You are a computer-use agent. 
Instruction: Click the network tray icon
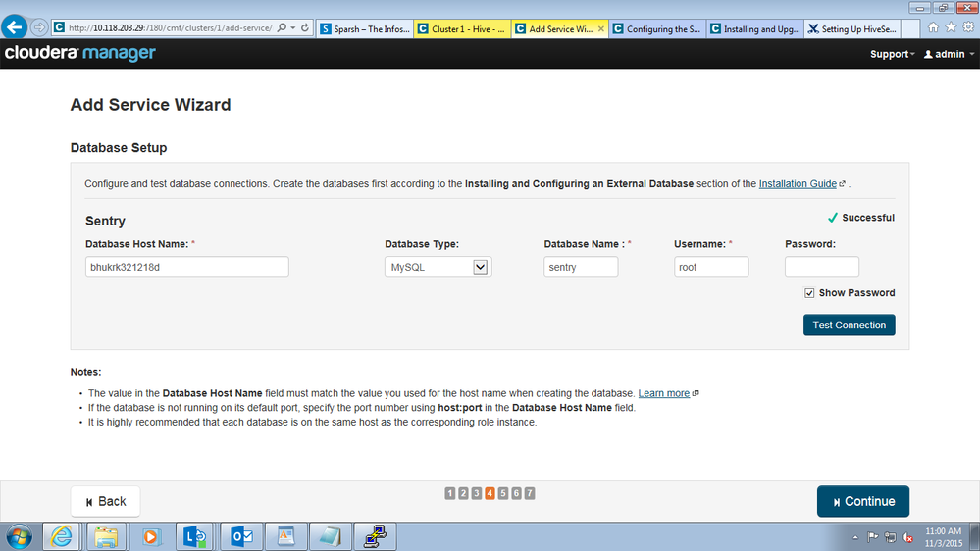tap(890, 537)
